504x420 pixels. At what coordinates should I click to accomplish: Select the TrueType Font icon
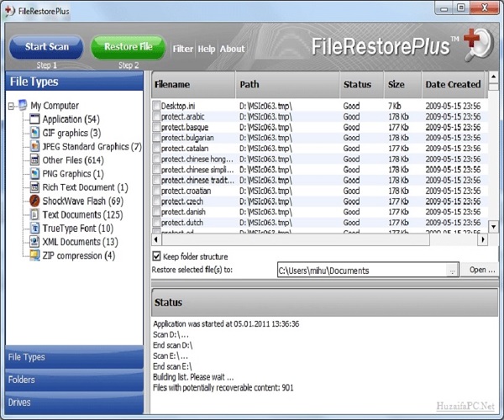tap(34, 228)
